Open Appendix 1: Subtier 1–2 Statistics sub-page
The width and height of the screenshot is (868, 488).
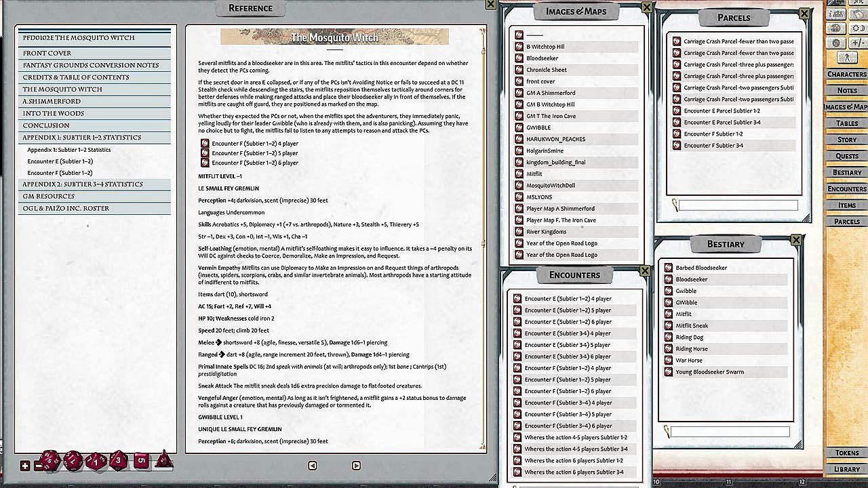tap(69, 150)
